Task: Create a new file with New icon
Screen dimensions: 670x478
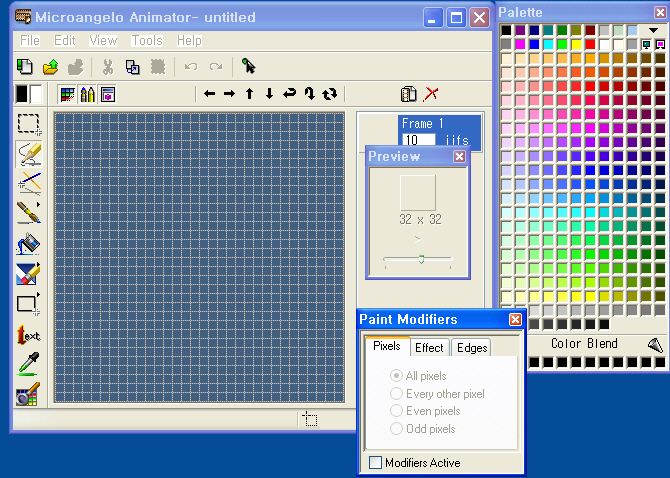Action: coord(25,67)
